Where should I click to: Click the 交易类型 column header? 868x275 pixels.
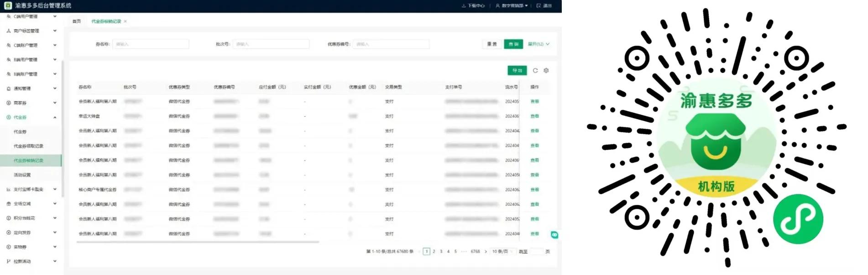click(393, 87)
